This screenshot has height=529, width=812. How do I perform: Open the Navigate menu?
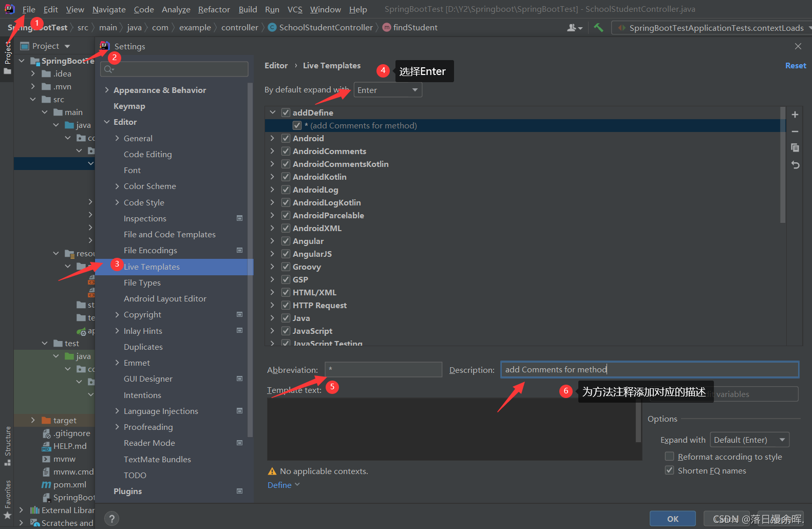(109, 9)
